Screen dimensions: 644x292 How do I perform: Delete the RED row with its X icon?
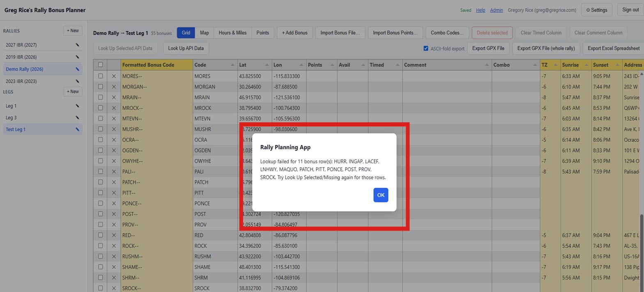114,235
